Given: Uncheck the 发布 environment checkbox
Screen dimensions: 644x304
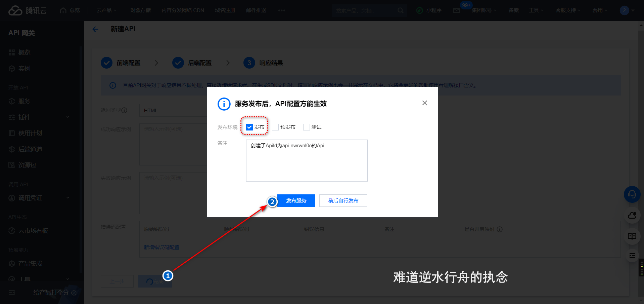Looking at the screenshot, I should pos(249,127).
